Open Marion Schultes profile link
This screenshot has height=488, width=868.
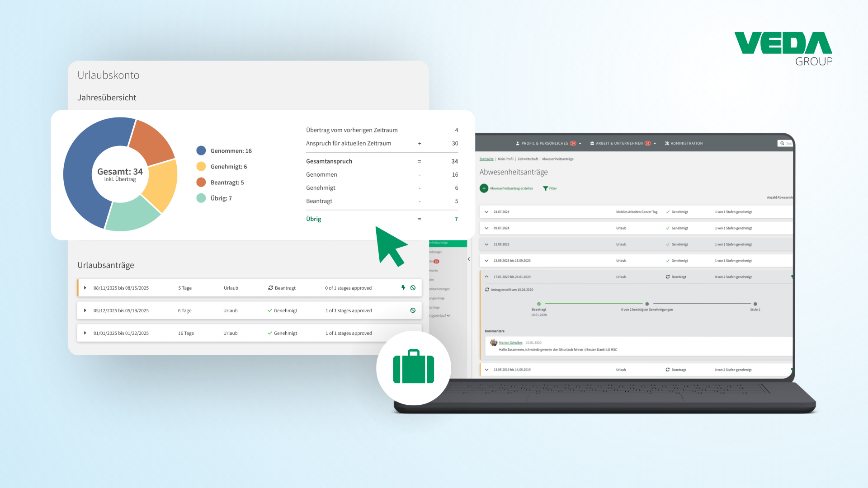tap(510, 343)
